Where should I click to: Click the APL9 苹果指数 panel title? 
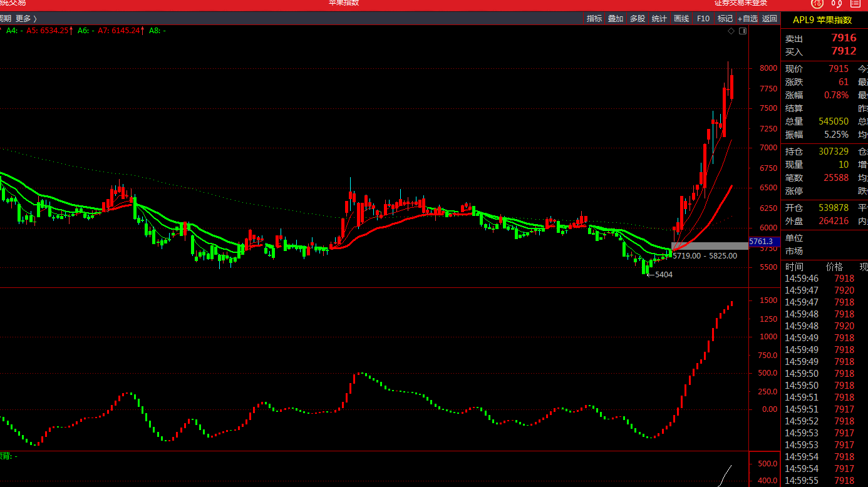(x=822, y=20)
